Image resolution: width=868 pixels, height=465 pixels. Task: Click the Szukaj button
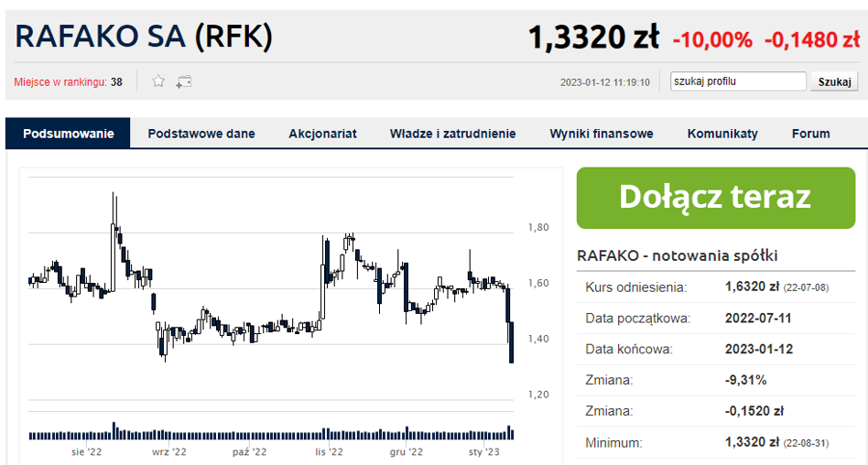[x=834, y=82]
